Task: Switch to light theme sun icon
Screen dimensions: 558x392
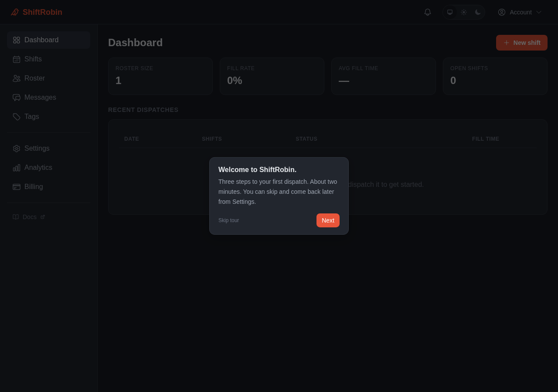Action: (464, 12)
